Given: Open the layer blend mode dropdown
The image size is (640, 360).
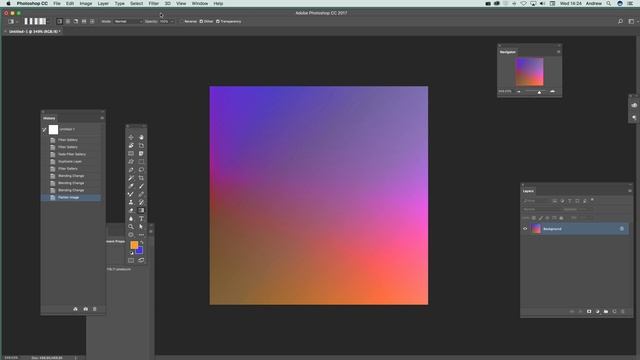Looking at the screenshot, I should pyautogui.click(x=541, y=209).
